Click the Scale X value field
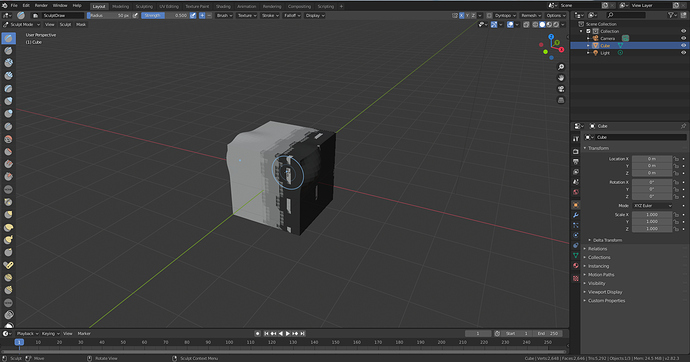 [652, 215]
